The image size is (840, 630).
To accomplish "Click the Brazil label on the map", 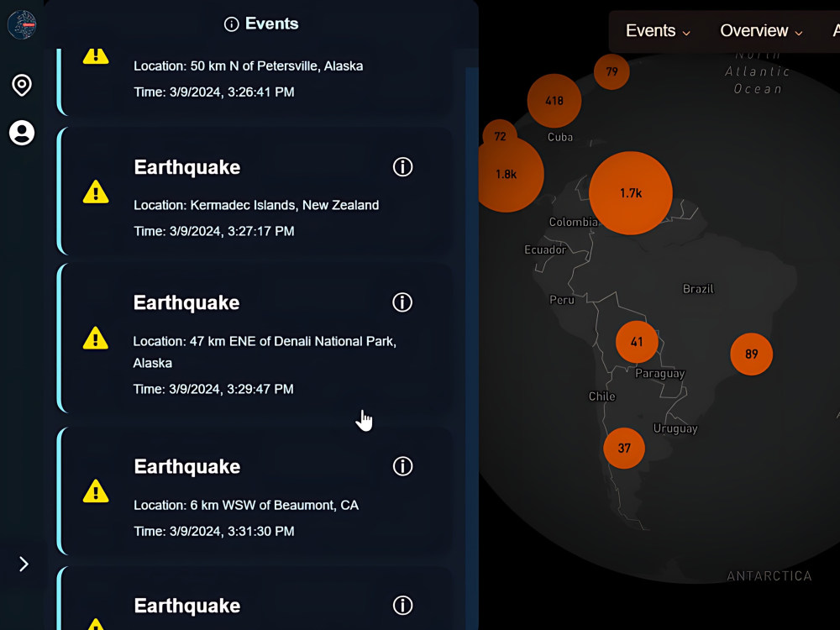I will (x=698, y=289).
